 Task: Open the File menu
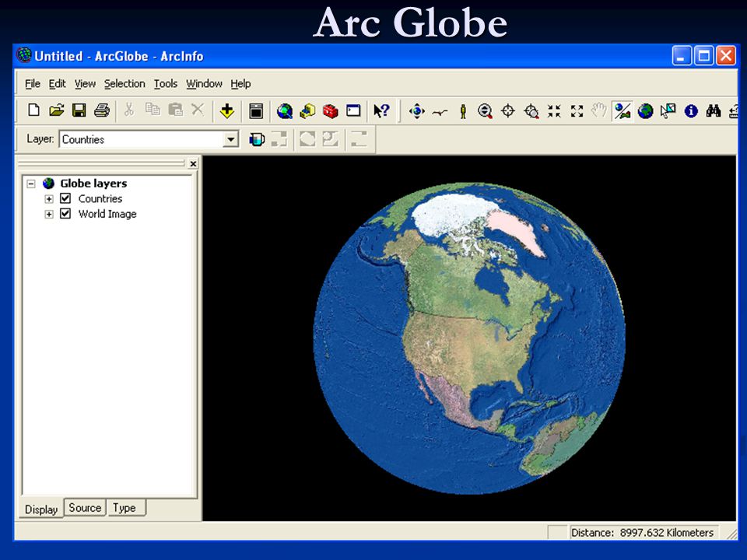pos(33,84)
